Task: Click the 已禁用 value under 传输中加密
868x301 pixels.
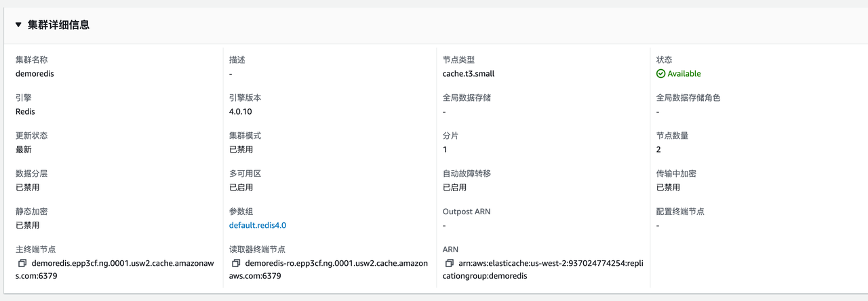Action: (x=668, y=187)
